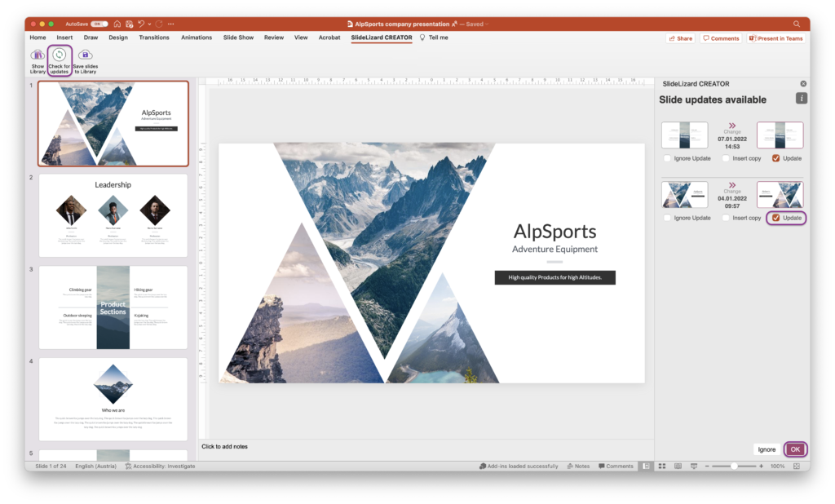Click 'Slide 1 of 24' in status bar

pyautogui.click(x=51, y=466)
